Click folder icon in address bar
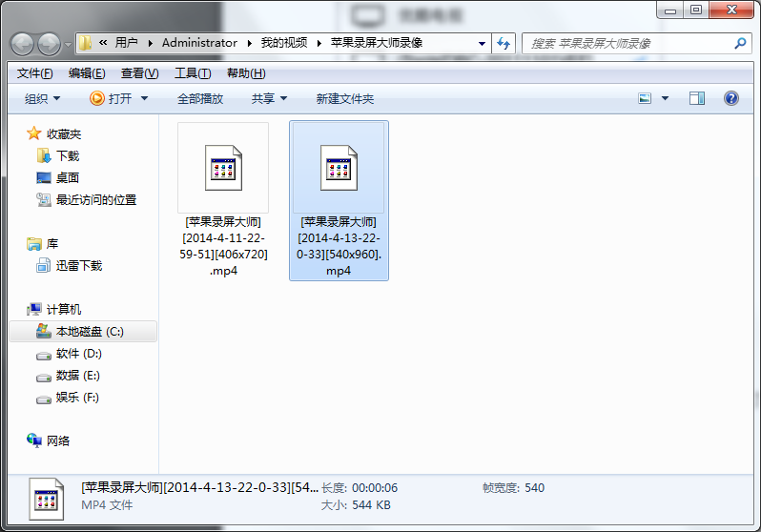Screen dimensions: 761x532 pos(86,43)
